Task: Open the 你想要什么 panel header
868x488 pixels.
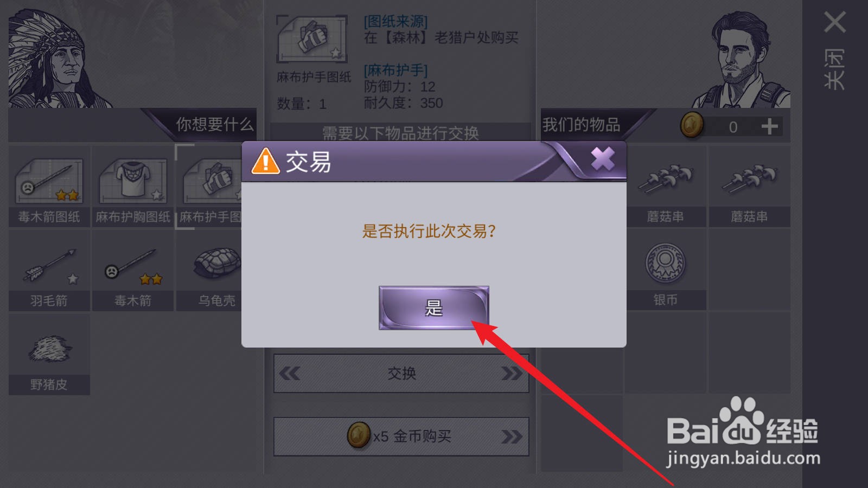Action: (214, 125)
